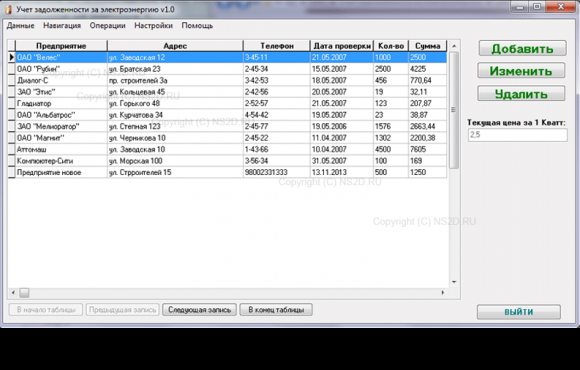Jump to В конец таблицы
Viewport: 580px width, 370px height.
point(276,310)
